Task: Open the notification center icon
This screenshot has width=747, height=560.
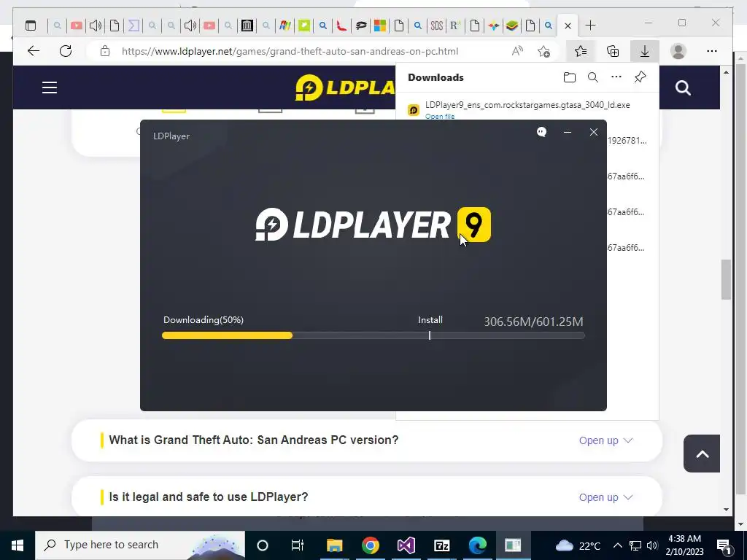Action: 724,546
